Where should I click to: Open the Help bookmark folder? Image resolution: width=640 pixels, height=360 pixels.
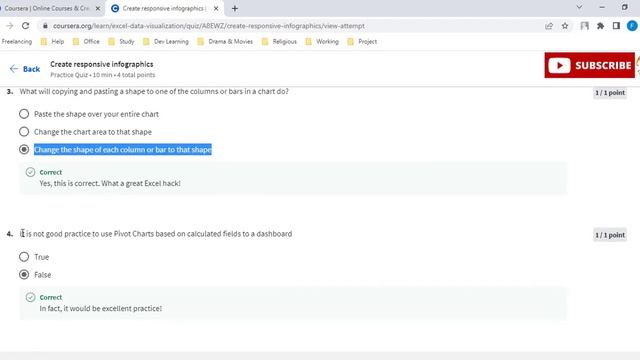pyautogui.click(x=52, y=42)
